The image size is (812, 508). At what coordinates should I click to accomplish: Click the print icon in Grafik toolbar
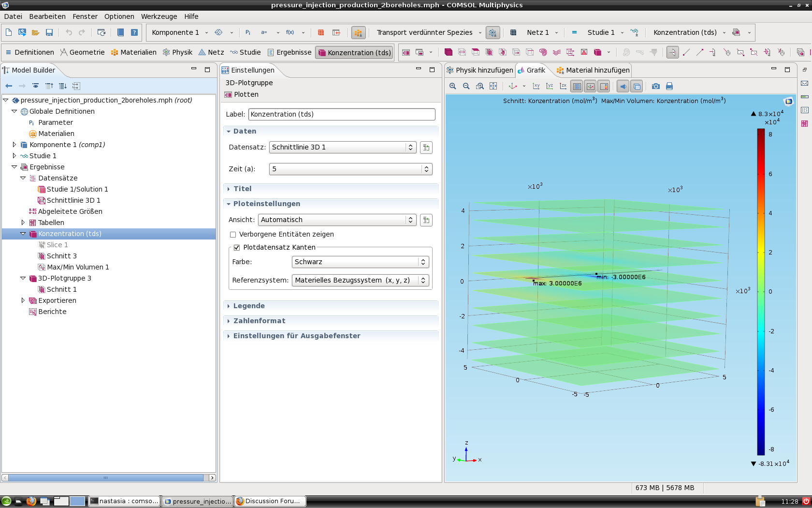click(669, 86)
